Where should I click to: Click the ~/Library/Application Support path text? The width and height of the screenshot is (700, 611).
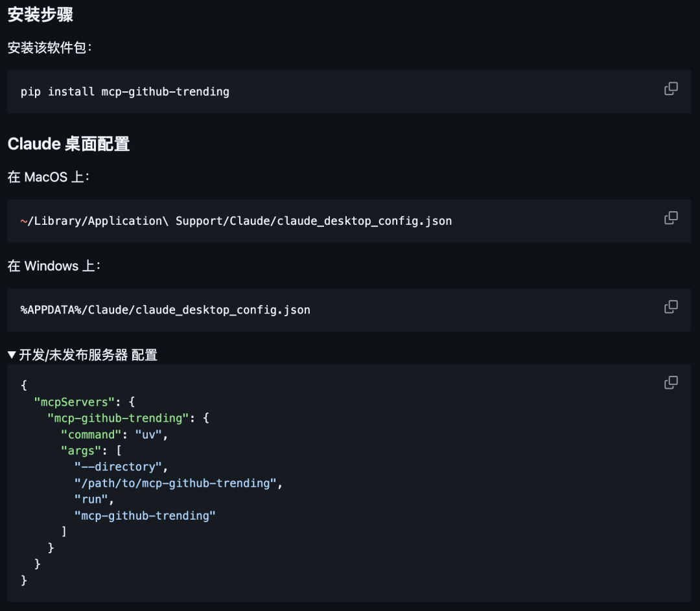click(x=236, y=221)
